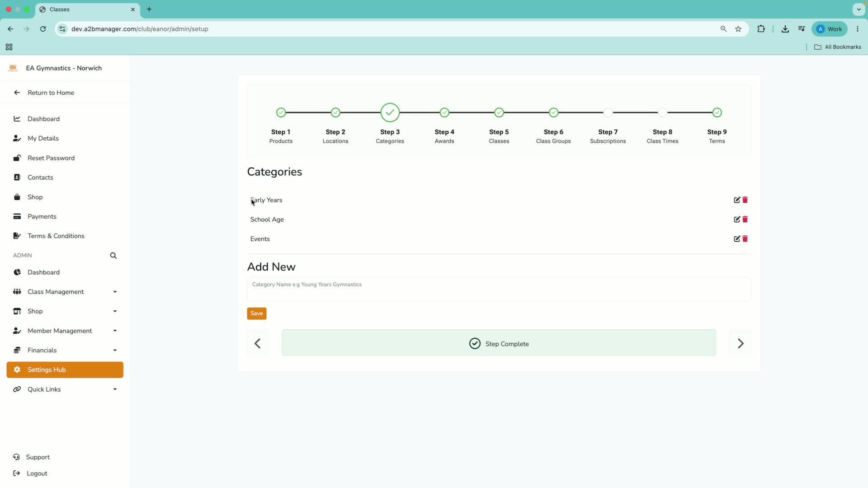Select Step 3 Categories circle

(x=390, y=113)
